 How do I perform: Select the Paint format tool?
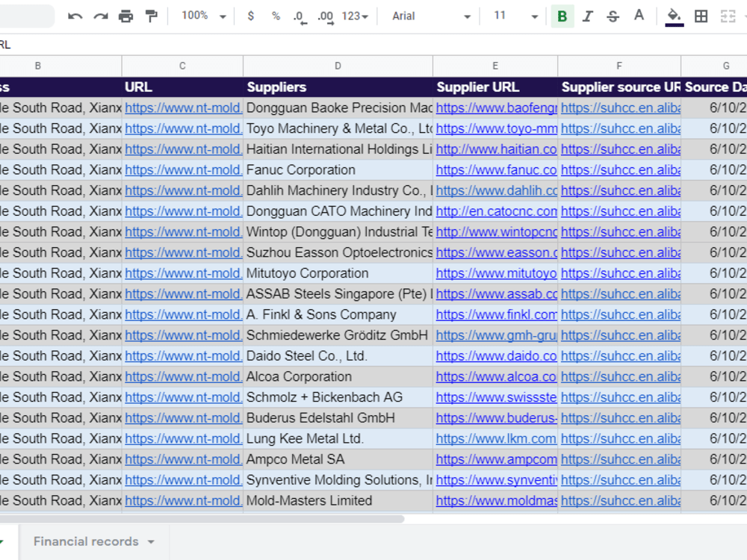152,16
